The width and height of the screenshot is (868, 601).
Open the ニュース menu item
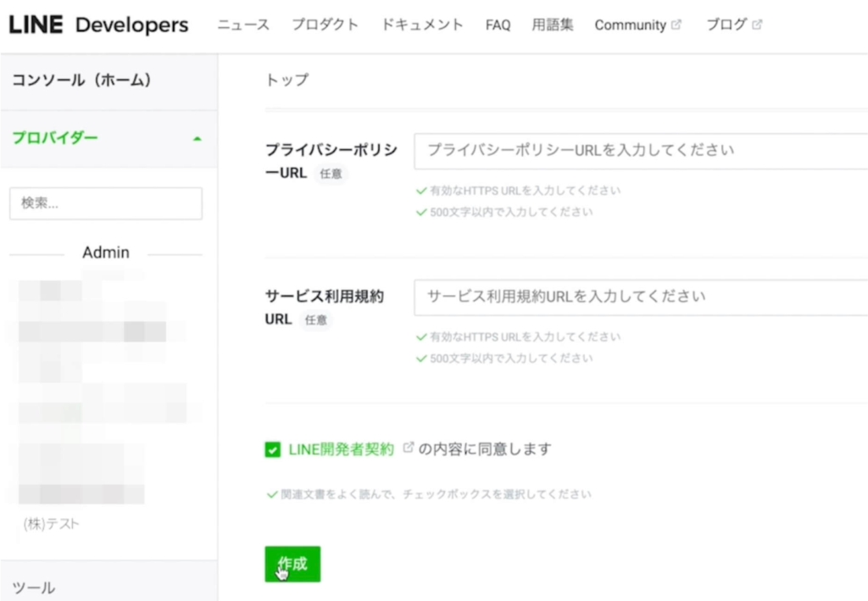(x=243, y=25)
